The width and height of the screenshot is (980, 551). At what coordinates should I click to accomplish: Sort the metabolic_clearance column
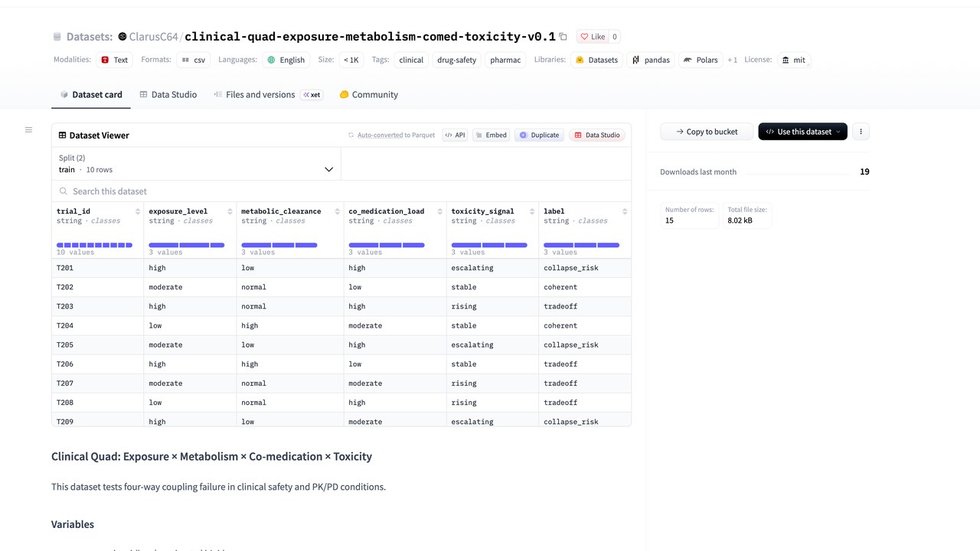point(338,211)
